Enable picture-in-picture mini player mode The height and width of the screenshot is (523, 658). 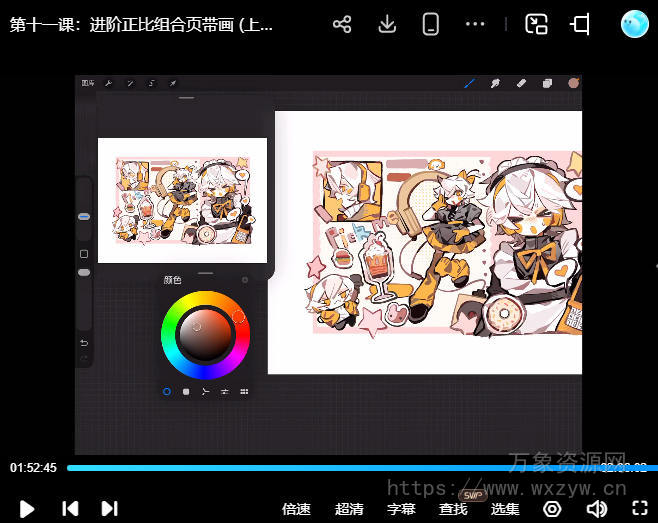pyautogui.click(x=537, y=24)
